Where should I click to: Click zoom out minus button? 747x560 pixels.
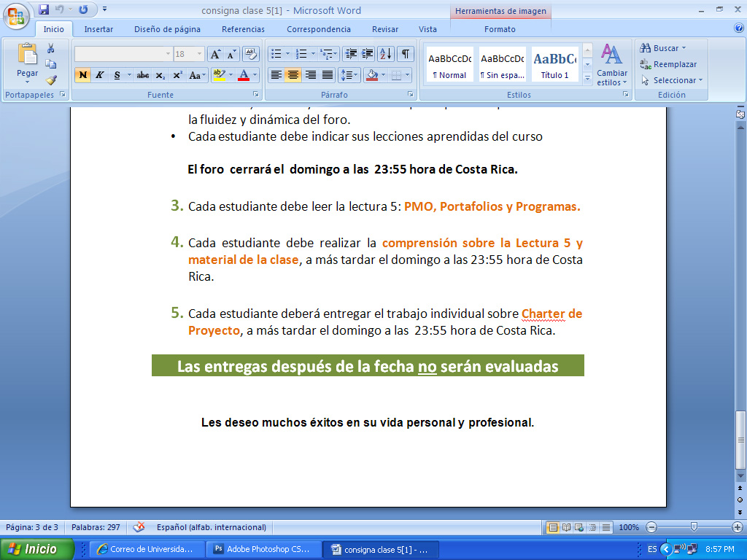tap(651, 527)
